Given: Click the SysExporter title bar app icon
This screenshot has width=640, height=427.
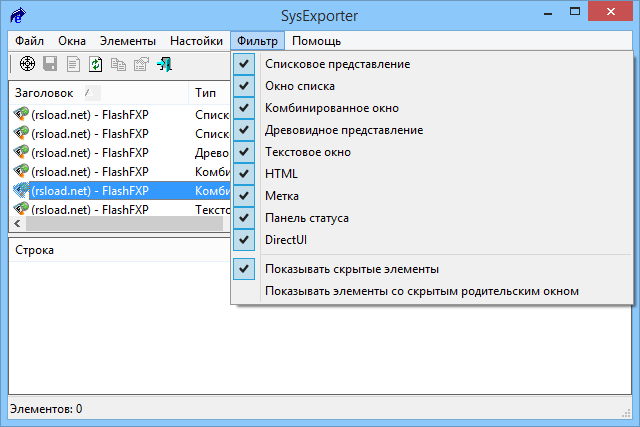Looking at the screenshot, I should click(18, 15).
